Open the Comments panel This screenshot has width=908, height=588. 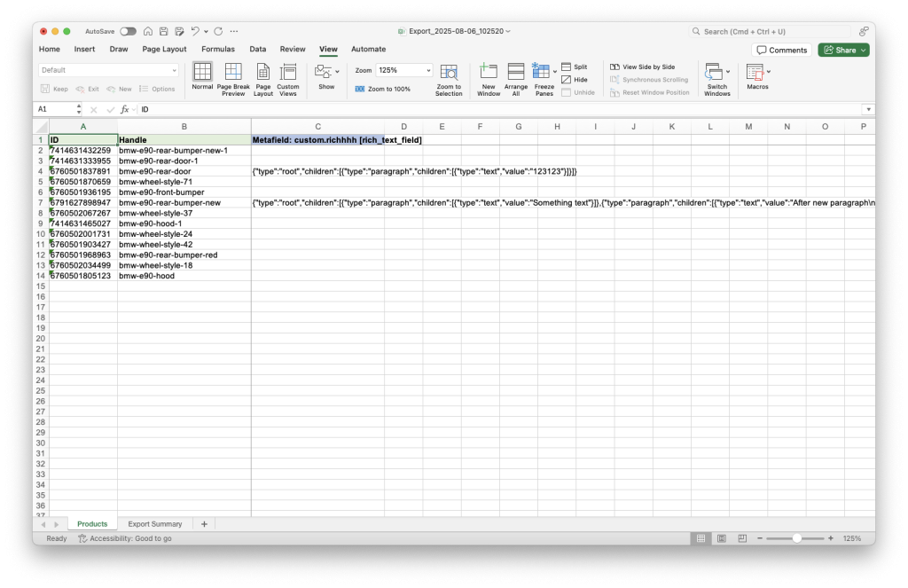pos(781,50)
